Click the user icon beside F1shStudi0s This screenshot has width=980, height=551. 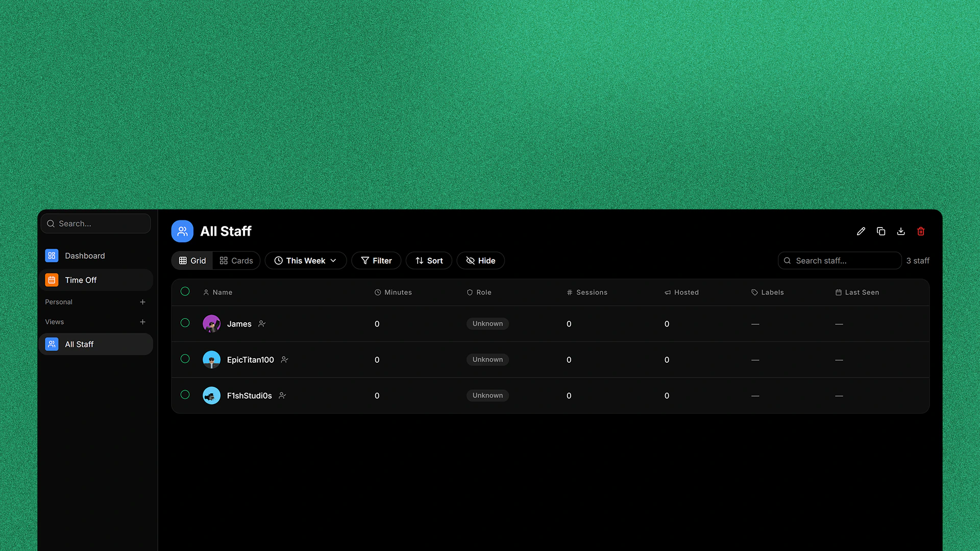click(282, 395)
